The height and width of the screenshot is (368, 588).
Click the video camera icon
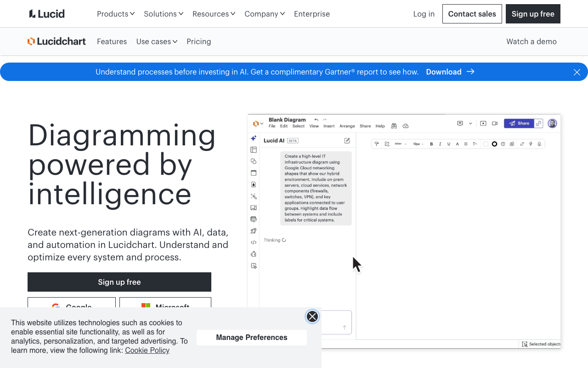pos(495,123)
